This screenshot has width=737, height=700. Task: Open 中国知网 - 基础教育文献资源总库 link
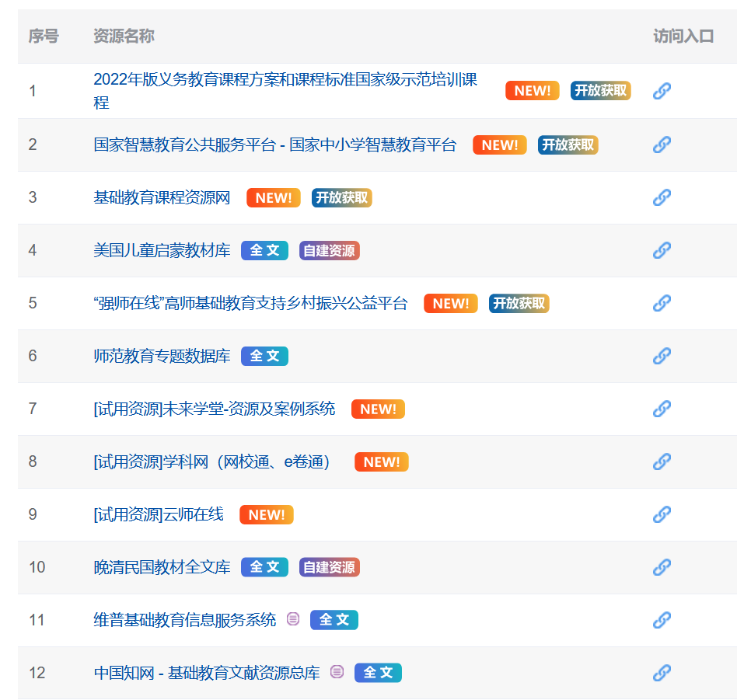coord(207,673)
